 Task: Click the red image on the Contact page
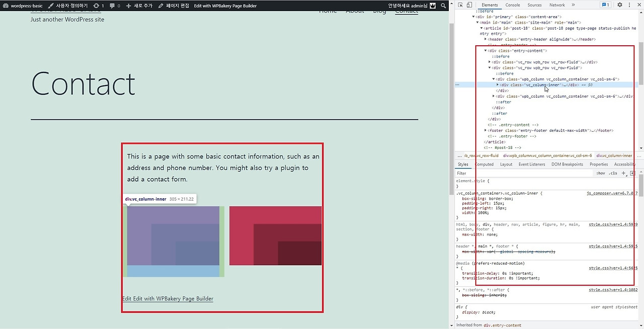point(275,235)
